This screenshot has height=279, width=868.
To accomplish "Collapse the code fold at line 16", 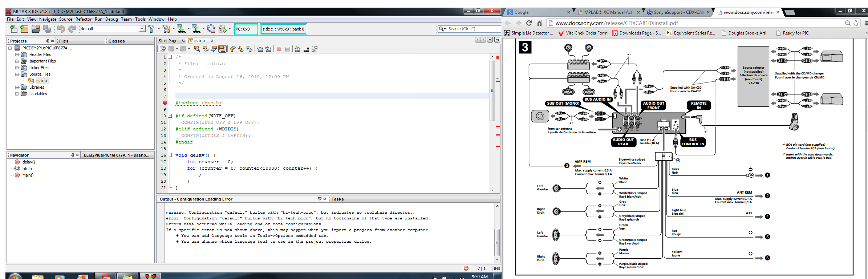I will [170, 155].
